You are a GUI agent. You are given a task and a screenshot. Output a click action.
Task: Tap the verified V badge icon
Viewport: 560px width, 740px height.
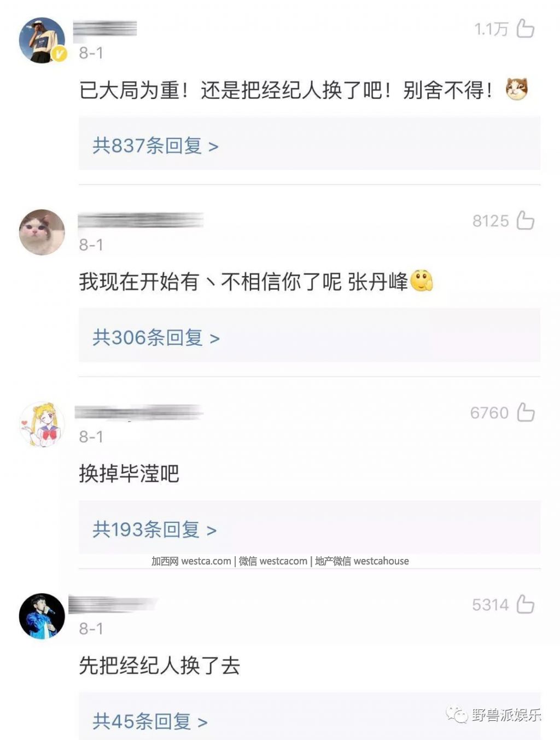[59, 54]
